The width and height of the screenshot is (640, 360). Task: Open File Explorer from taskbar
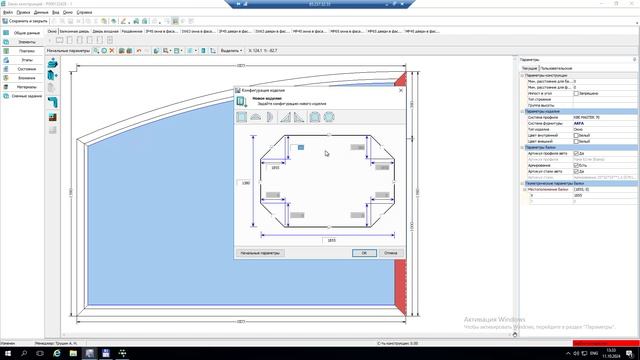(x=73, y=353)
